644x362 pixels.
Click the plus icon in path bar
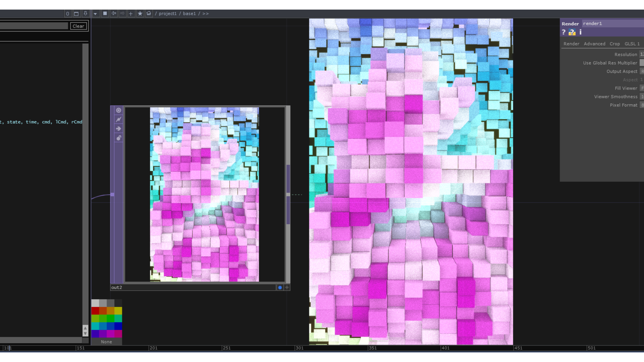[x=131, y=14]
